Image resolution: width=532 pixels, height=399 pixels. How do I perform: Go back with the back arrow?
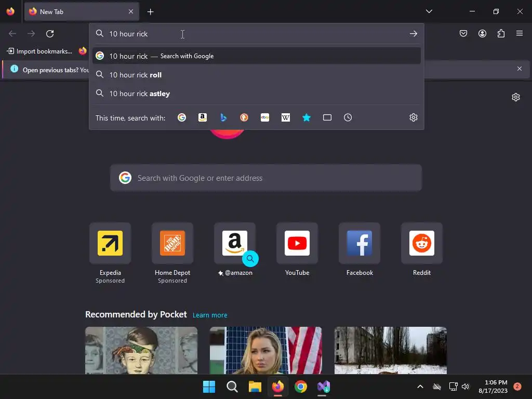click(x=12, y=34)
